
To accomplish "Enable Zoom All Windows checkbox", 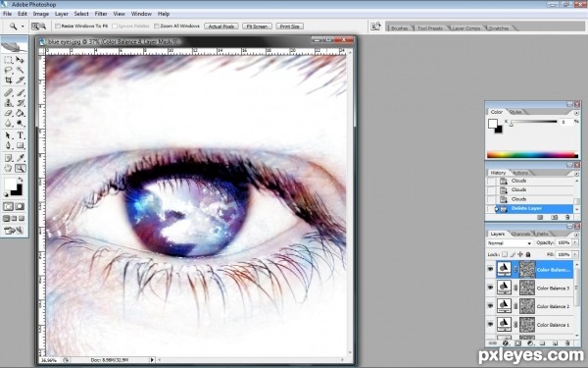I will (157, 26).
